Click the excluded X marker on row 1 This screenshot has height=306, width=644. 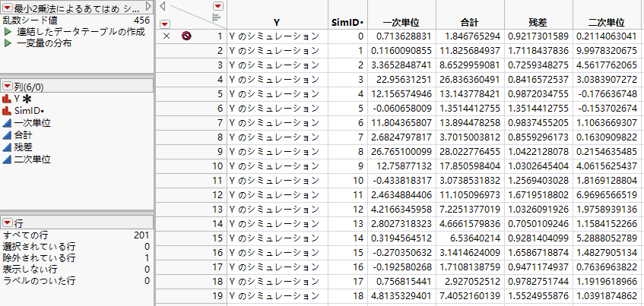(x=167, y=36)
